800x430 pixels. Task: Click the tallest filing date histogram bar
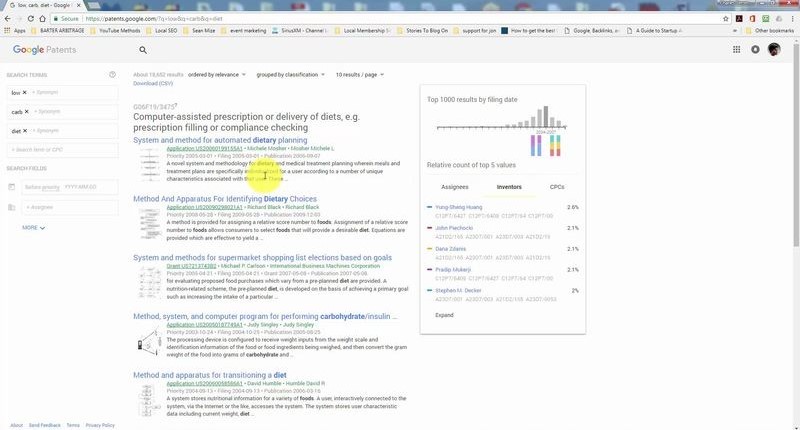coord(545,118)
